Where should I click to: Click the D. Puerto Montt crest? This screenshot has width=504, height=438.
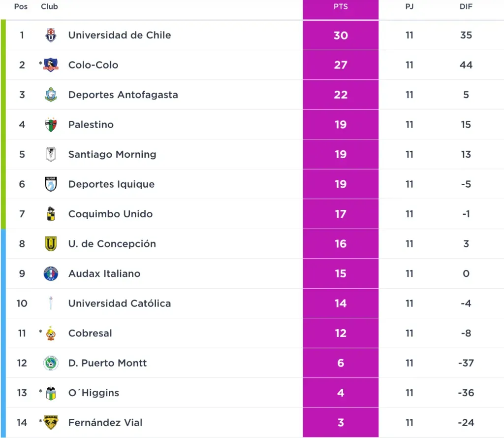pos(51,363)
